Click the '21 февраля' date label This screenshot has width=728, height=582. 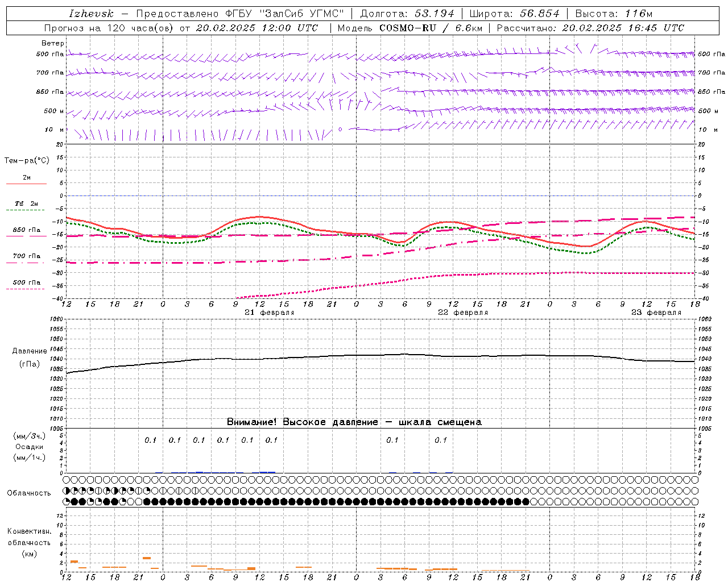[270, 313]
